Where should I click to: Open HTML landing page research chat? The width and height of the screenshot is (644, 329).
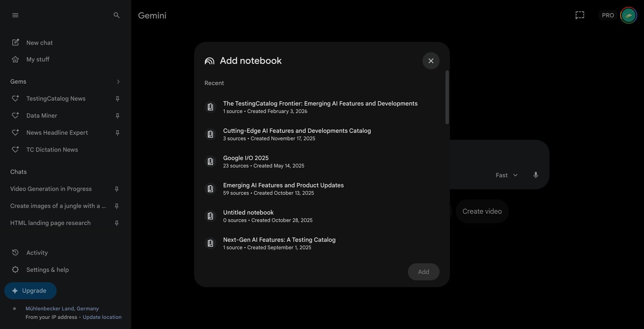65,223
